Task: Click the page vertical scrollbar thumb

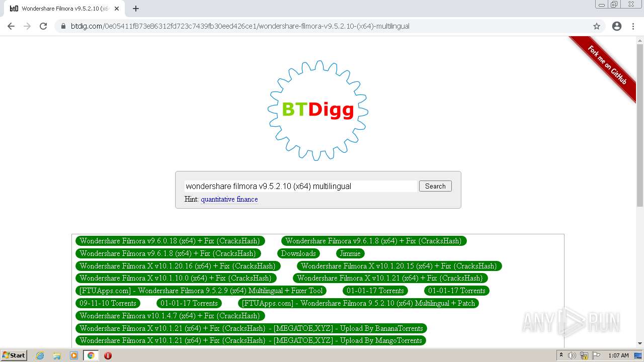Action: tap(640, 126)
